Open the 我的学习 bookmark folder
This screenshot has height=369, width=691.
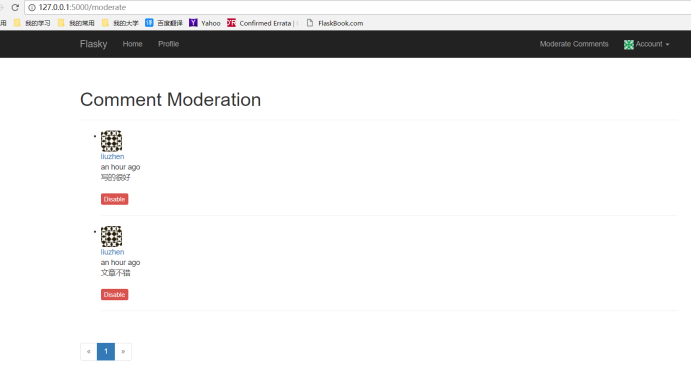pos(32,23)
